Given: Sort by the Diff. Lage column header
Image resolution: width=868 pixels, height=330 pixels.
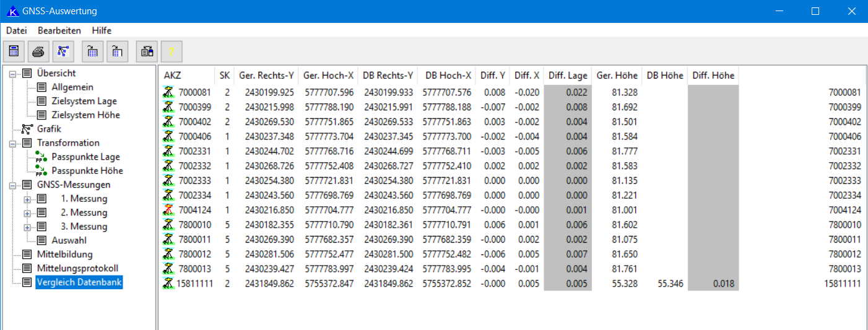Looking at the screenshot, I should 568,76.
